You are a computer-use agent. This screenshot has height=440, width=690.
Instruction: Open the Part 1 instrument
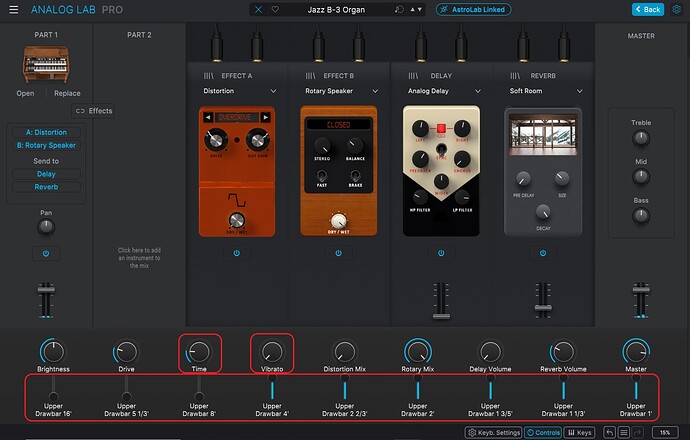point(25,93)
